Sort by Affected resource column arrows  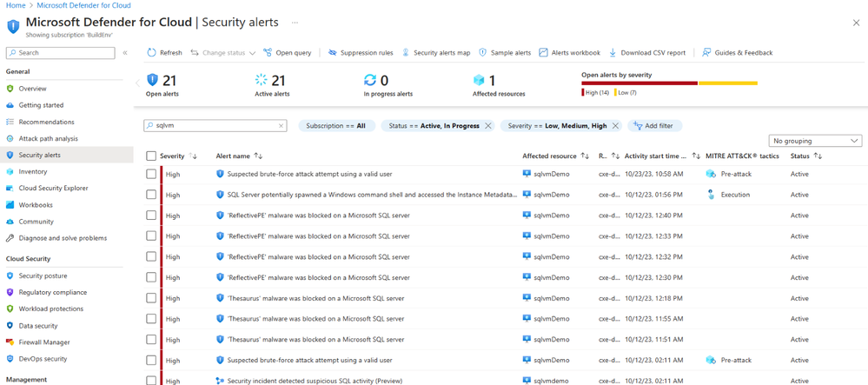tap(585, 156)
